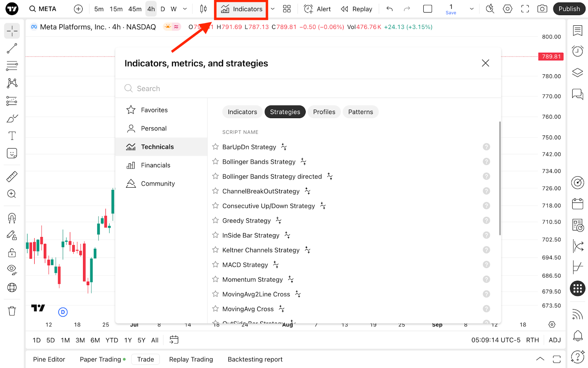Open the help center icon
588x368 pixels.
coord(578,357)
